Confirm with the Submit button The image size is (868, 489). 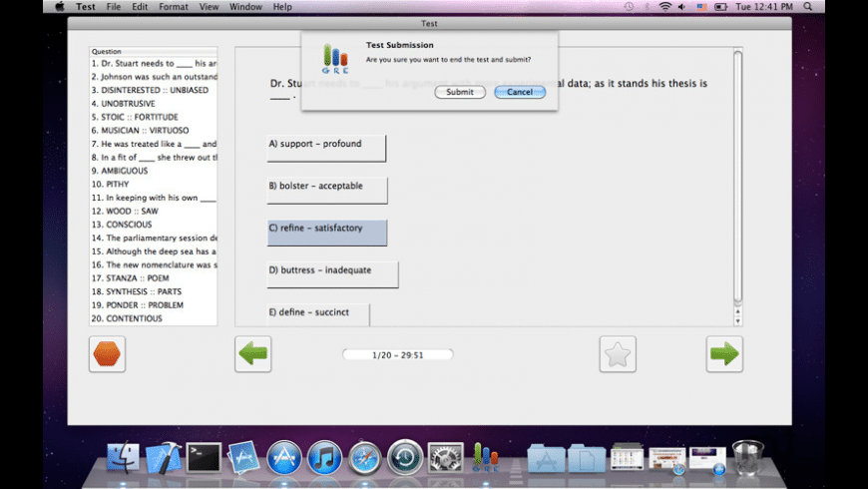coord(460,92)
